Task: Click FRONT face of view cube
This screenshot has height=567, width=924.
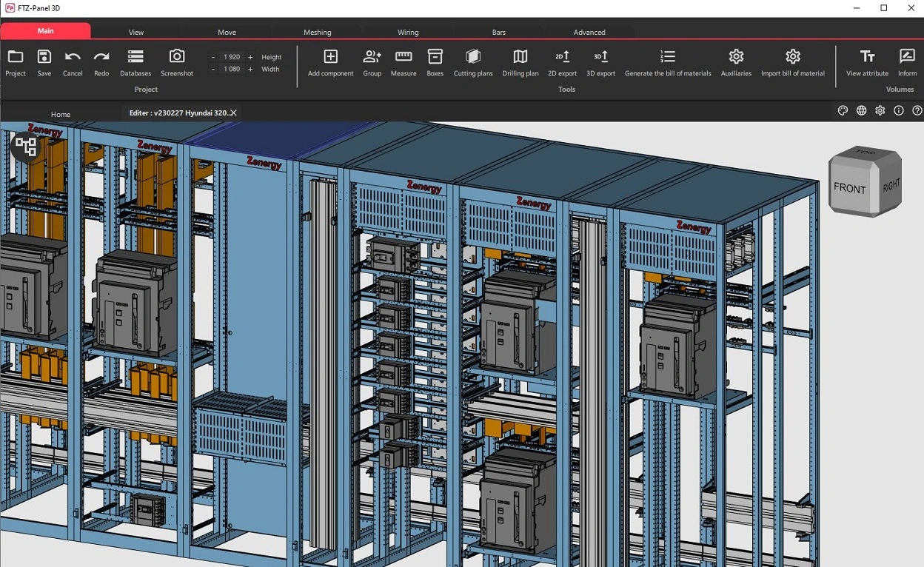Action: (849, 188)
